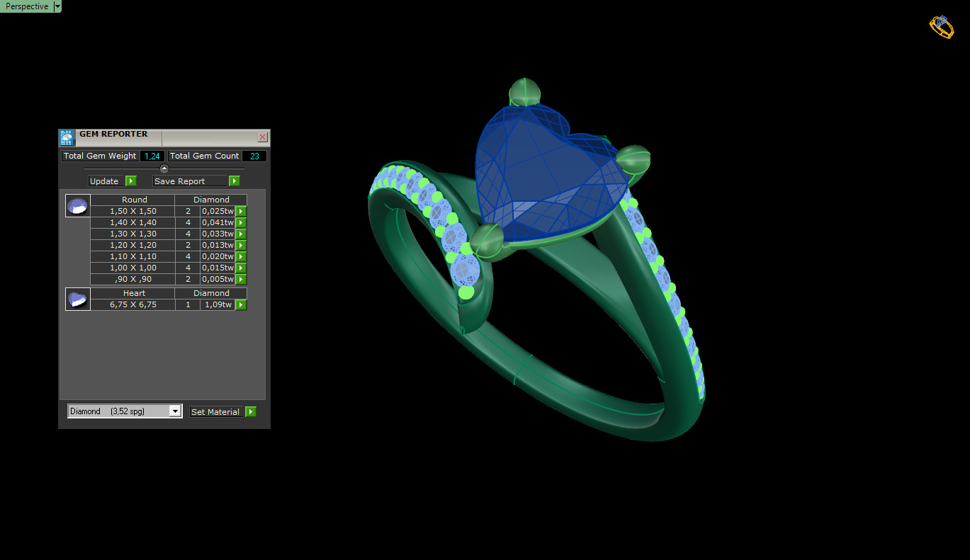
Task: Click green arrow for 1,10 X 1,10 row
Action: click(x=241, y=256)
